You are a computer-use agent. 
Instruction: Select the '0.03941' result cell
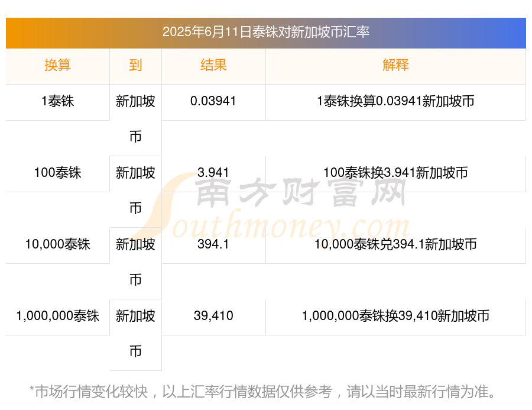click(x=213, y=101)
